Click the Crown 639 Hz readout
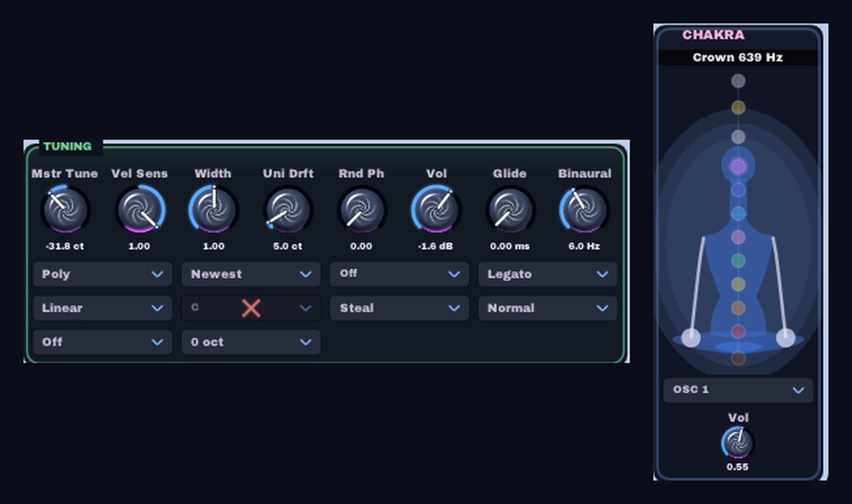Viewport: 852px width, 504px height. pos(738,57)
